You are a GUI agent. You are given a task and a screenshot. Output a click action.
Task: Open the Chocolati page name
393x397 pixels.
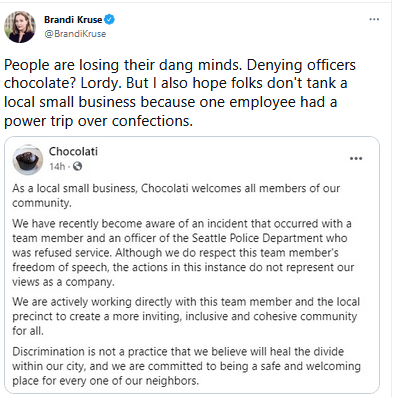pyautogui.click(x=73, y=151)
